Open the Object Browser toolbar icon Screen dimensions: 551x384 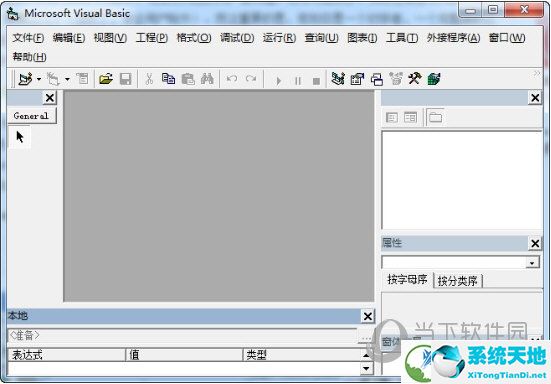pyautogui.click(x=396, y=79)
